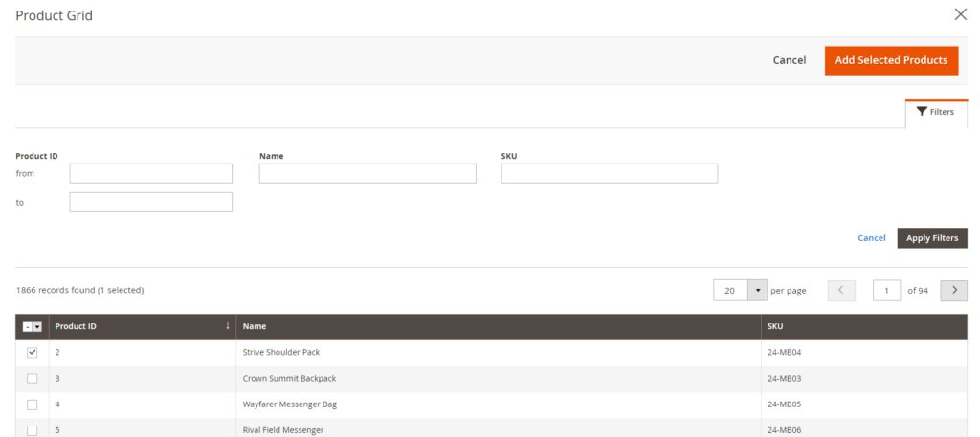Click the Product ID to field
The image size is (980, 437).
(151, 202)
